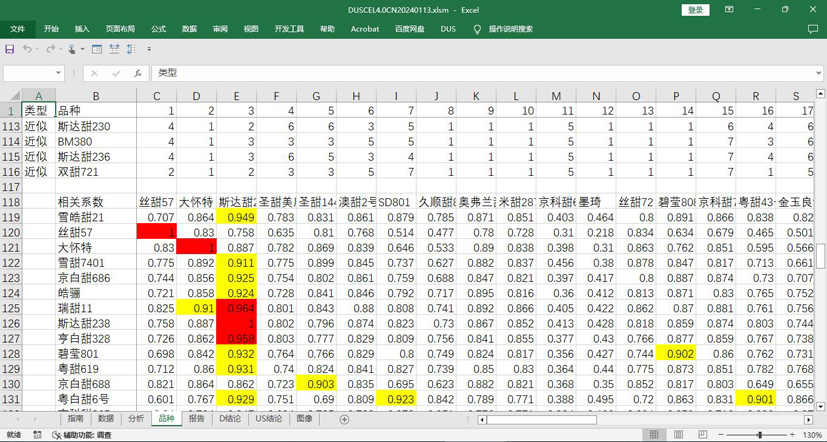The height and width of the screenshot is (442, 827).
Task: Switch to the 报告 sheet tab
Action: (x=196, y=419)
